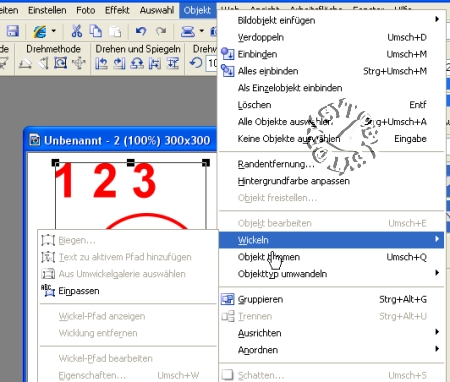Click the top-left selection handle
This screenshot has width=450, height=382.
(55, 163)
